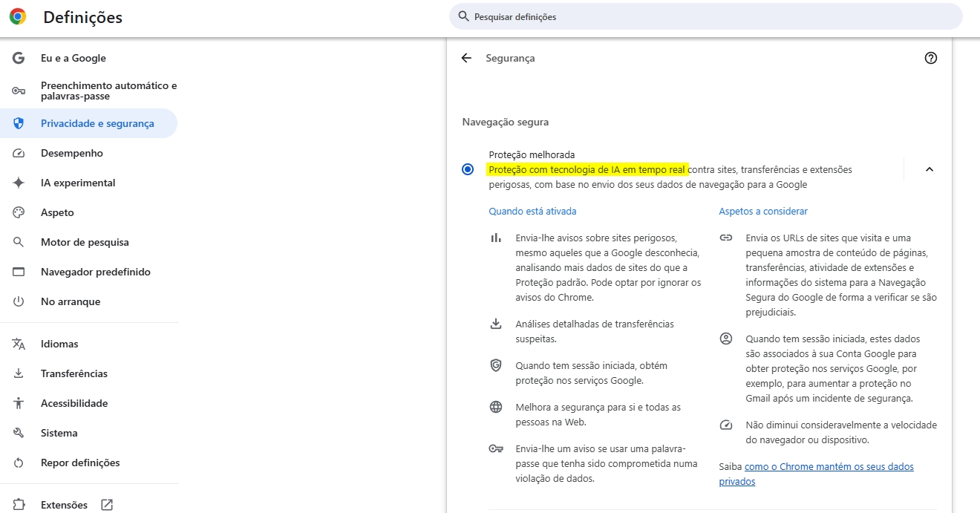980x513 pixels.
Task: Click highlighted 'Proteção com tecnologia de IA' text
Action: 587,169
